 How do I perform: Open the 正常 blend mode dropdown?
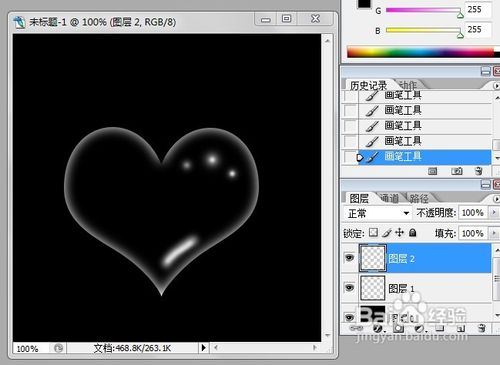[377, 213]
